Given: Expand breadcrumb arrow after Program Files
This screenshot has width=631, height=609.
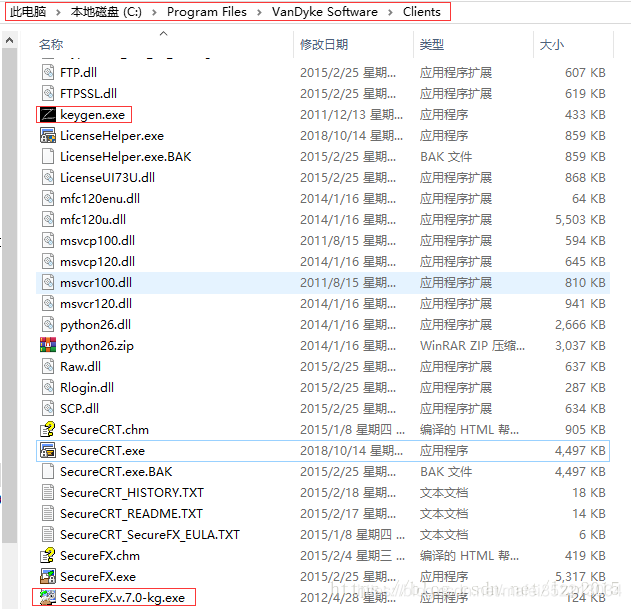Looking at the screenshot, I should coord(259,12).
